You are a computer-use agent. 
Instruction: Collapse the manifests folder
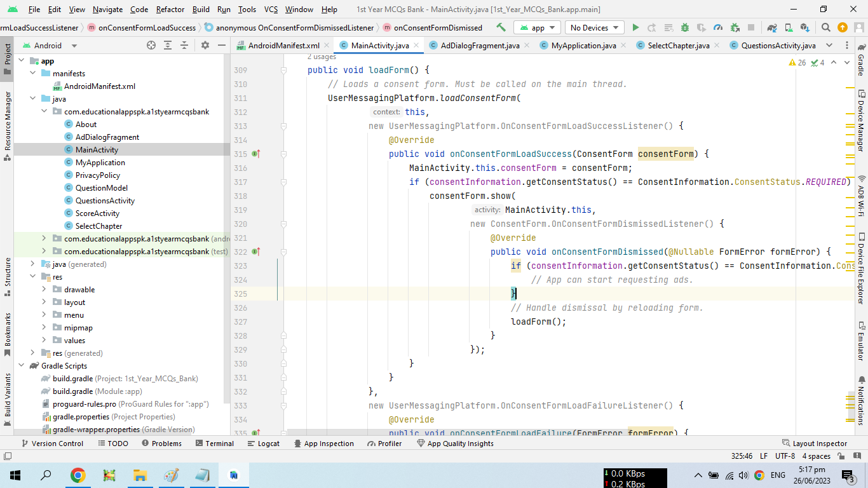click(x=32, y=74)
